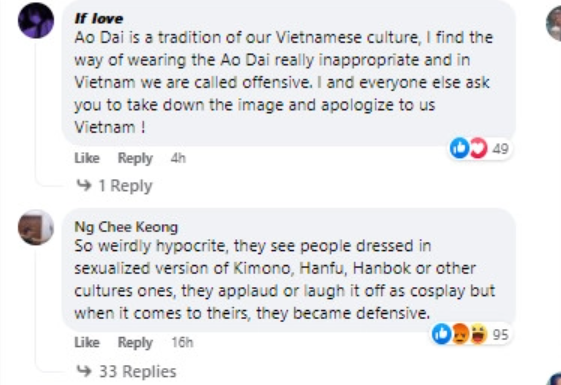561x385 pixels.
Task: Click the blue like reaction icon on If love's comment
Action: pyautogui.click(x=459, y=148)
